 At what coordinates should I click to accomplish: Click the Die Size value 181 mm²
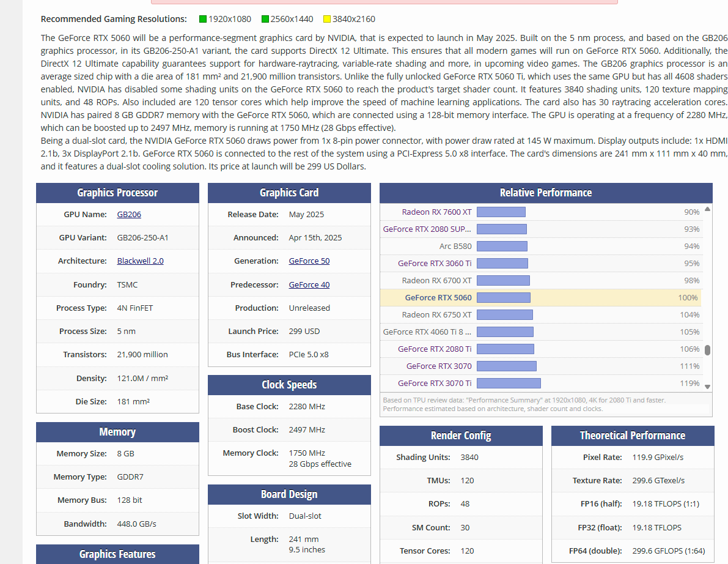(x=133, y=401)
